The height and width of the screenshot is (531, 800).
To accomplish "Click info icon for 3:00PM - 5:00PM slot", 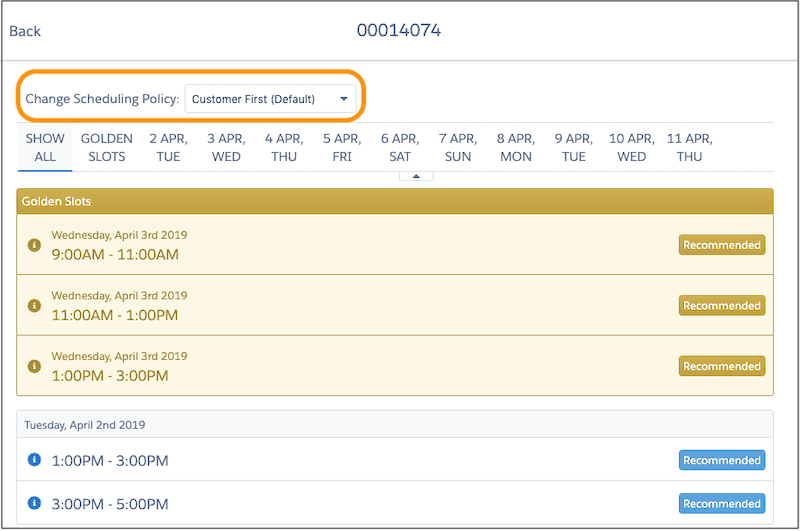I will (x=34, y=503).
